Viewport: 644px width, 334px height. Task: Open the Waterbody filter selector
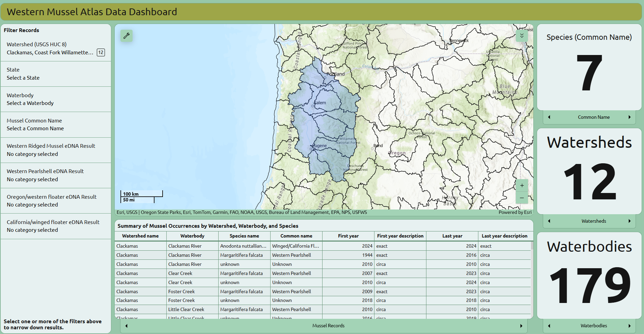click(x=56, y=99)
